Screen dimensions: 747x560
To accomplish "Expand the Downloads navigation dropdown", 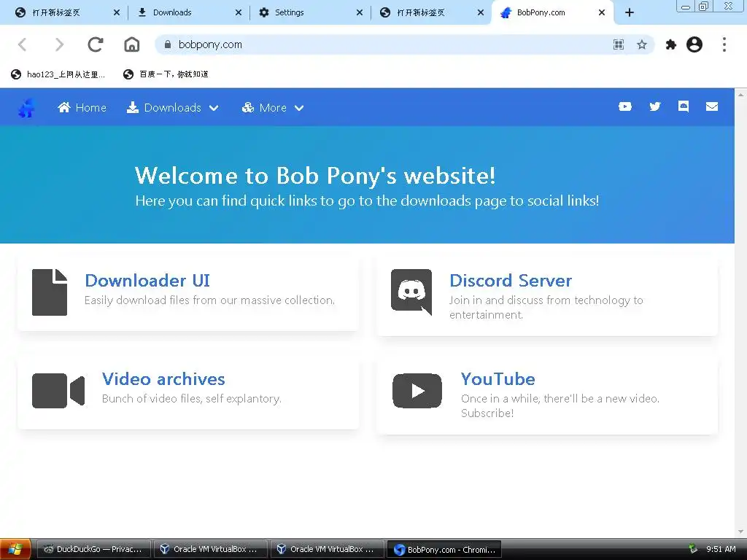I will tap(172, 108).
